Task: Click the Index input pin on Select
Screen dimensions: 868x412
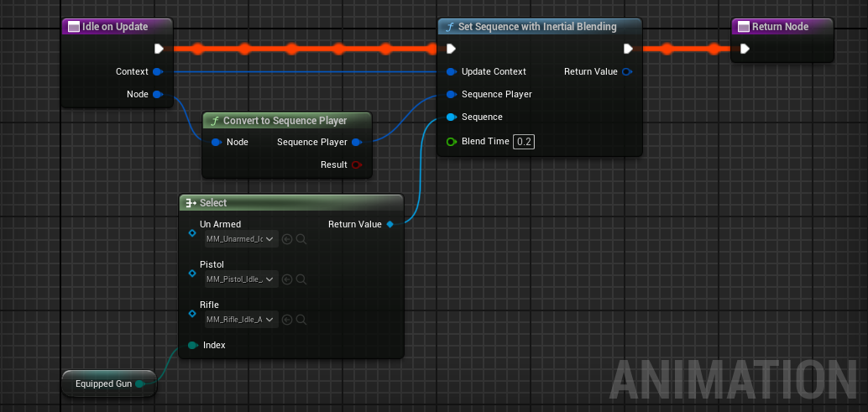Action: (192, 345)
